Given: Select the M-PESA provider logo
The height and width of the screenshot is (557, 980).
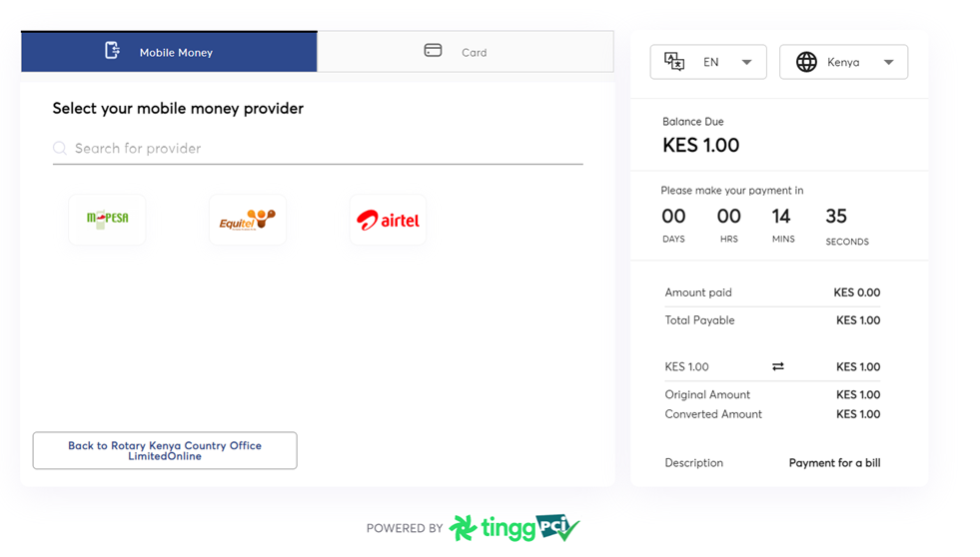Looking at the screenshot, I should tap(107, 219).
